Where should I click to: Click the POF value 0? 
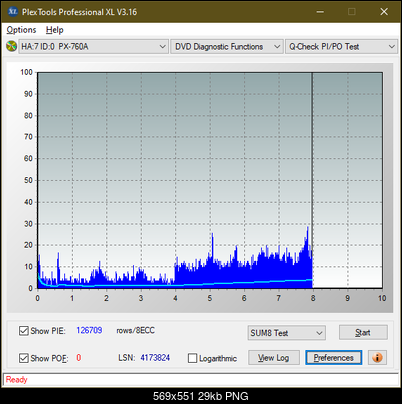click(79, 358)
